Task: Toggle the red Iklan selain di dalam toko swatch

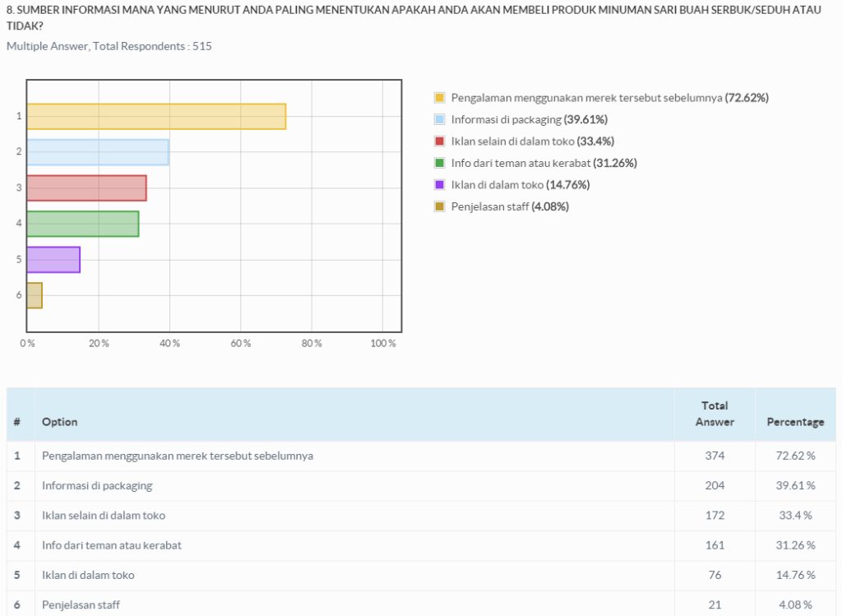Action: click(x=439, y=141)
